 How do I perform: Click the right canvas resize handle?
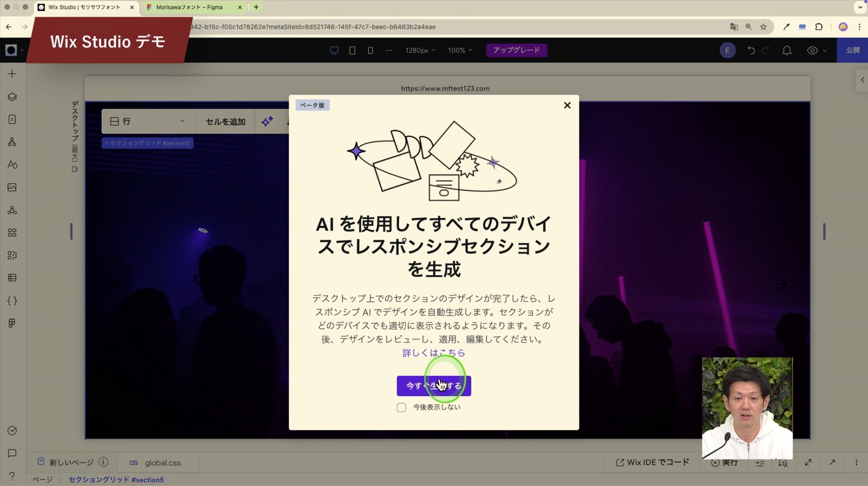pyautogui.click(x=824, y=231)
